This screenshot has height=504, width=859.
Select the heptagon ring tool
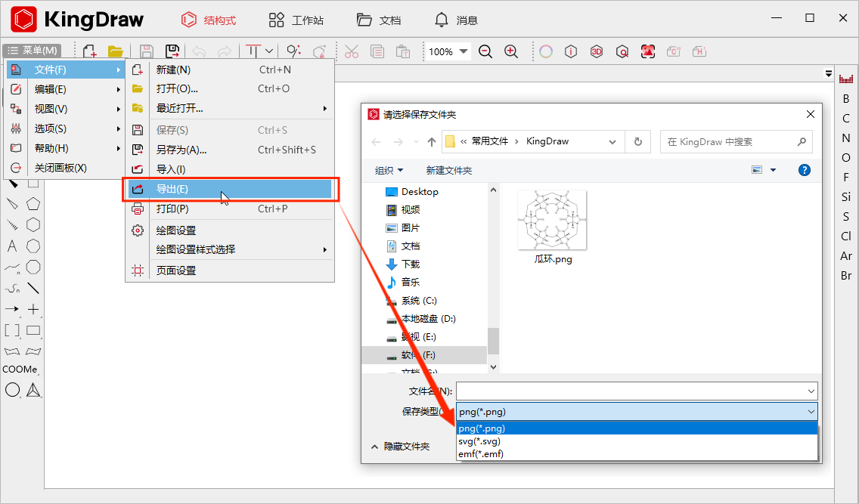point(33,246)
